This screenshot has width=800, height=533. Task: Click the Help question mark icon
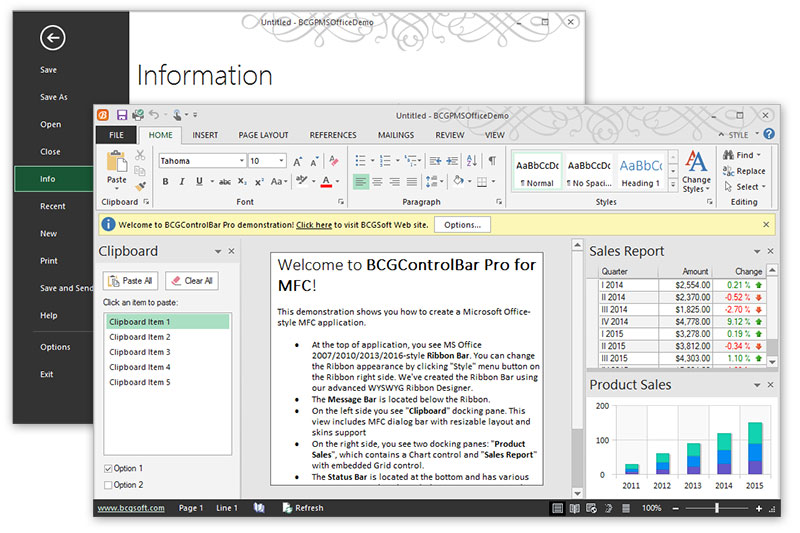pos(769,134)
